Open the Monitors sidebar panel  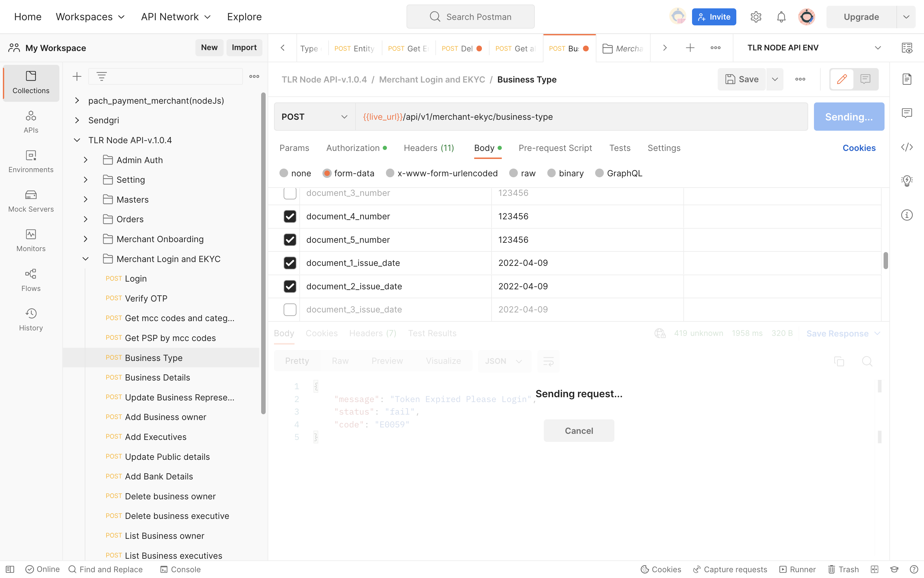(31, 241)
